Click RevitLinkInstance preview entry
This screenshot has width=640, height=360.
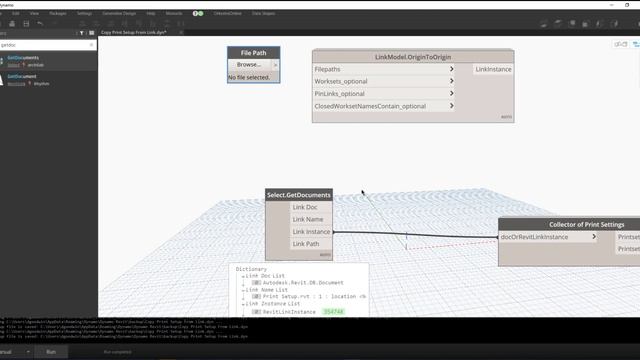tap(289, 312)
